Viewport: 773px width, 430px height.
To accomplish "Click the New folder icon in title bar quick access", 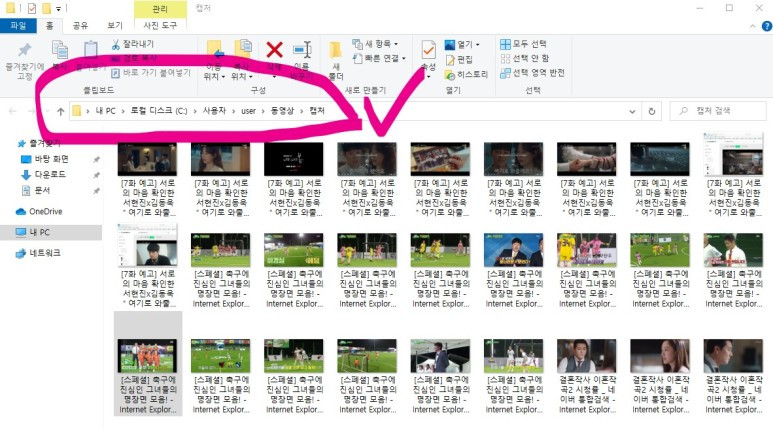I will pos(46,8).
